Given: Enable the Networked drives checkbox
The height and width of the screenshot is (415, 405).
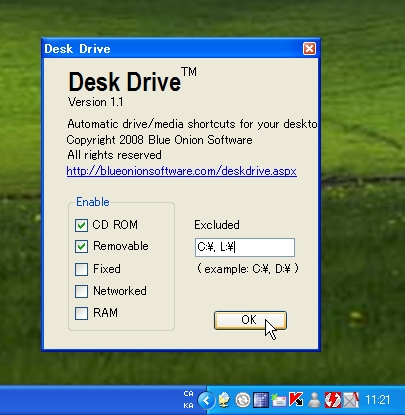Looking at the screenshot, I should point(81,291).
